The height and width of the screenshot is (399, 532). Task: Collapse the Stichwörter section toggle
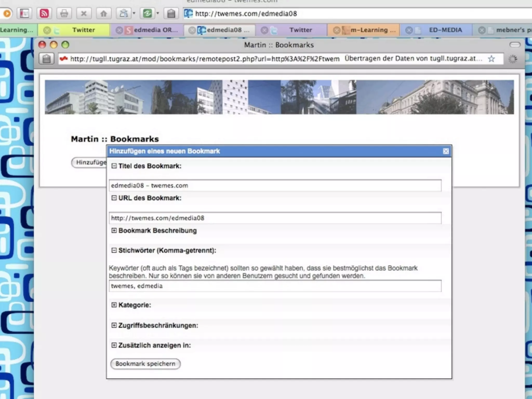click(x=114, y=250)
